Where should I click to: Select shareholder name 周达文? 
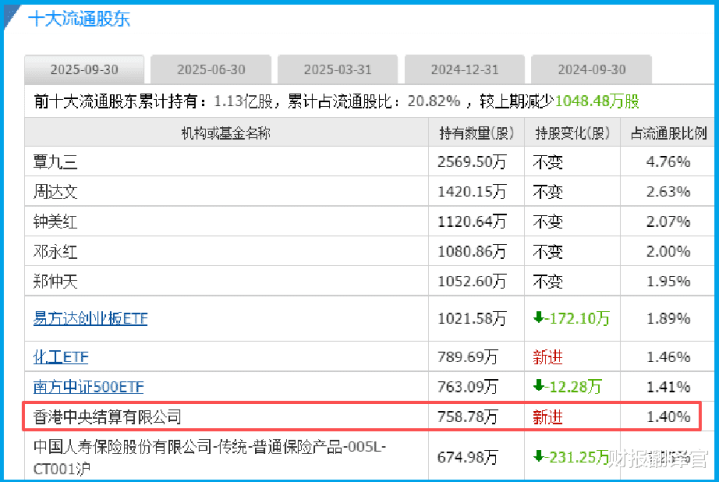(x=55, y=192)
